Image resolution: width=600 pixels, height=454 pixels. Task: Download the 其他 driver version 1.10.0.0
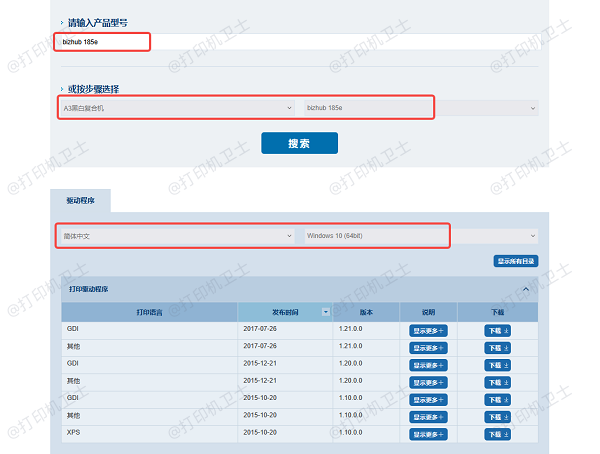point(498,417)
